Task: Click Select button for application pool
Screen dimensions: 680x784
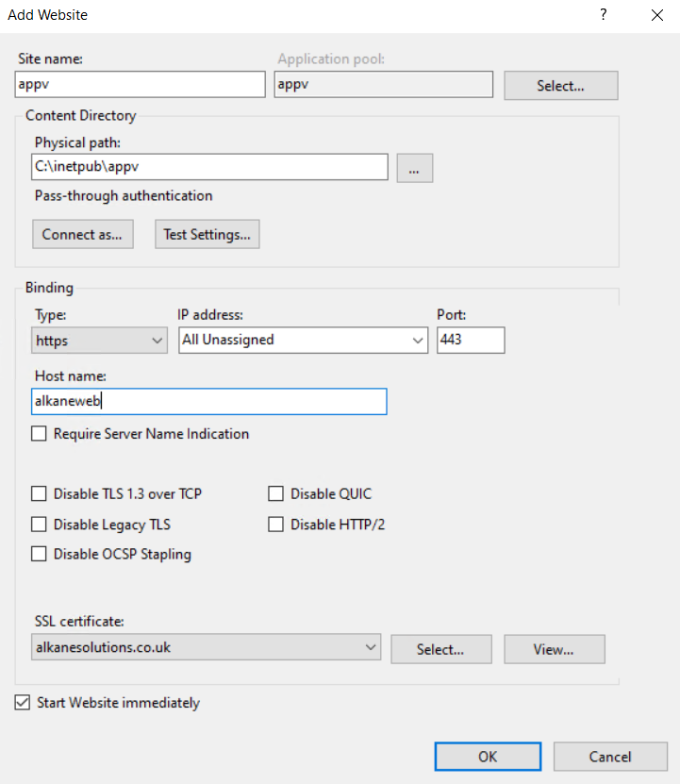Action: (x=560, y=86)
